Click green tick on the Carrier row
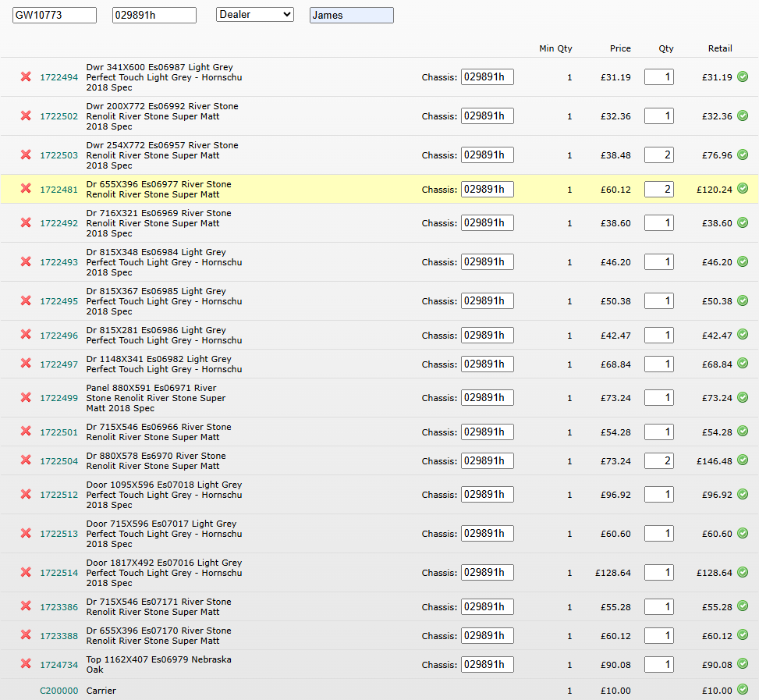The image size is (759, 700). pyautogui.click(x=743, y=690)
